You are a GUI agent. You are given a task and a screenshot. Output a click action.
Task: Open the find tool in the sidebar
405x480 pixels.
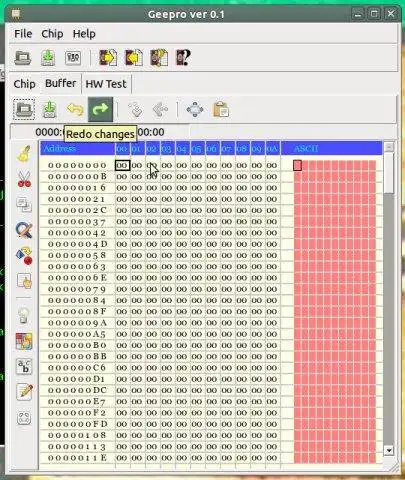[24, 230]
